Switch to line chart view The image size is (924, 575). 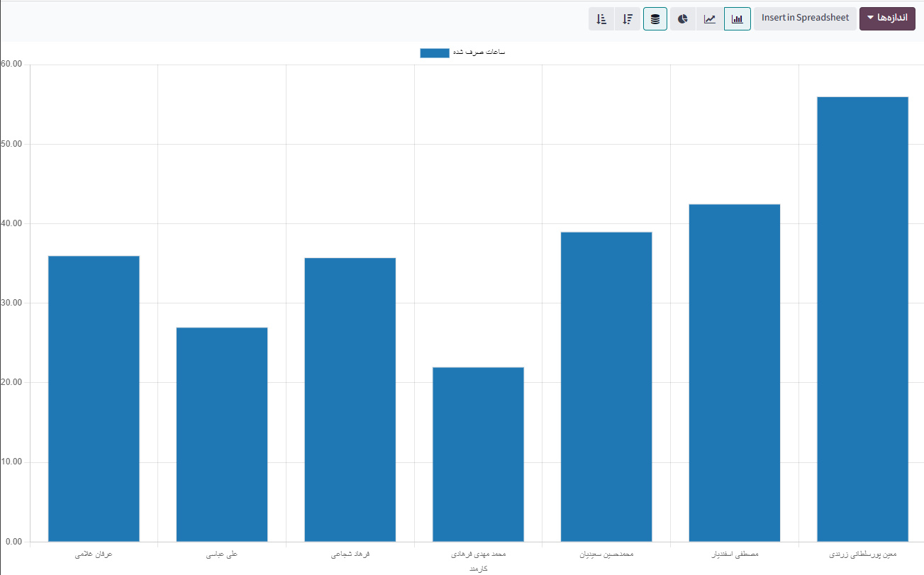(x=710, y=19)
